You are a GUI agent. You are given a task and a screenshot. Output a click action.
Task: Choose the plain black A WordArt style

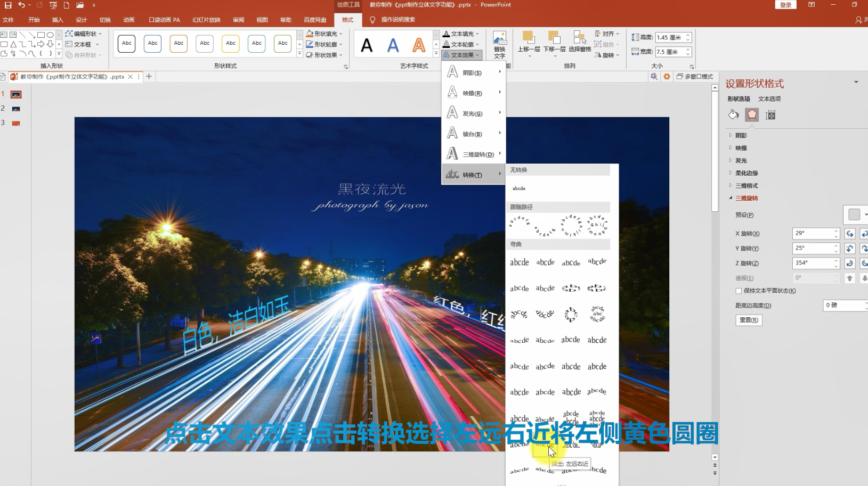coord(367,45)
